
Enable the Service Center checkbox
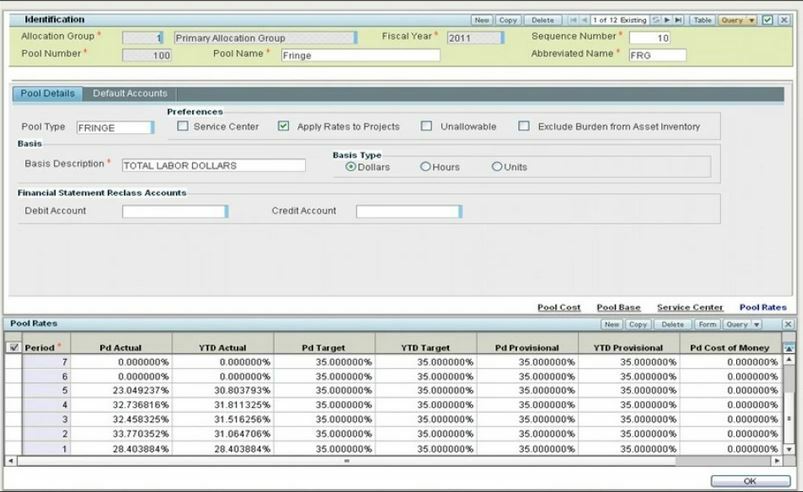tap(183, 127)
